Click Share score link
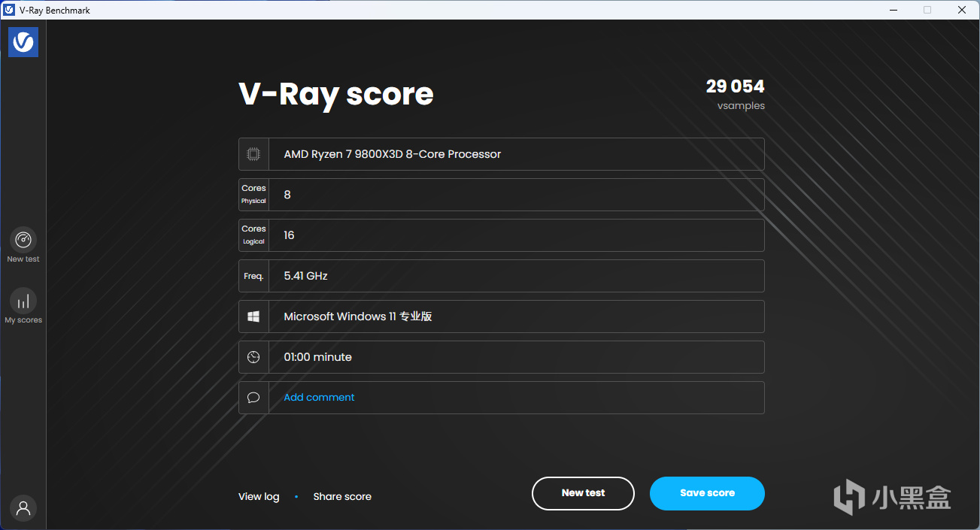This screenshot has width=980, height=530. coord(342,496)
